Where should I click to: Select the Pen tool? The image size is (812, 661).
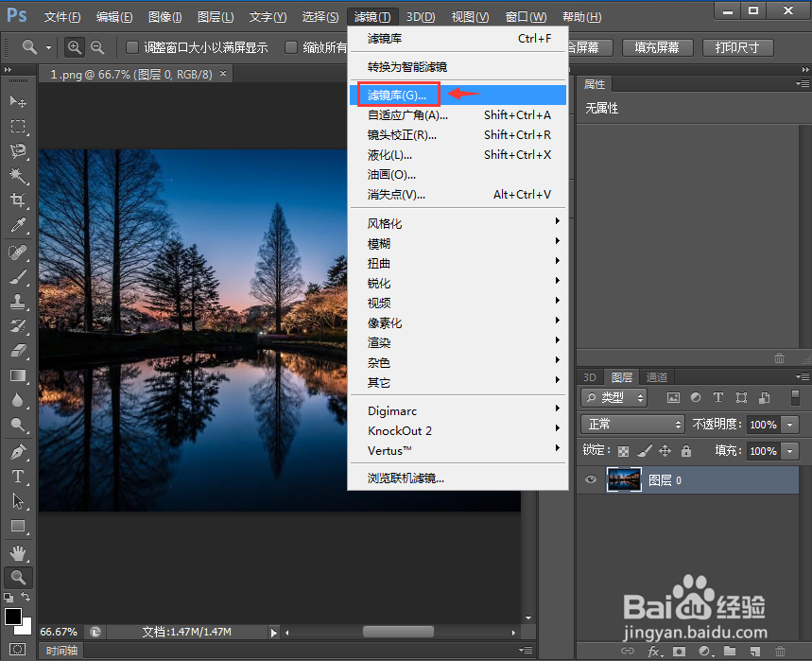pos(18,452)
